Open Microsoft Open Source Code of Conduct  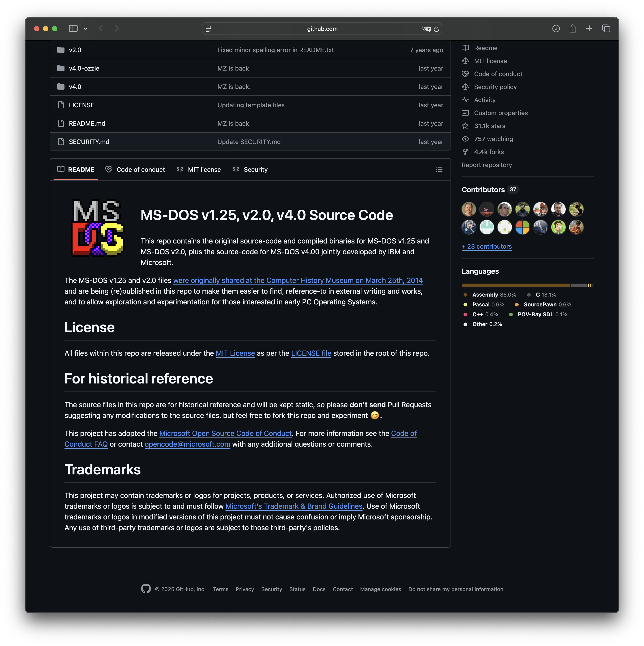[x=225, y=434]
